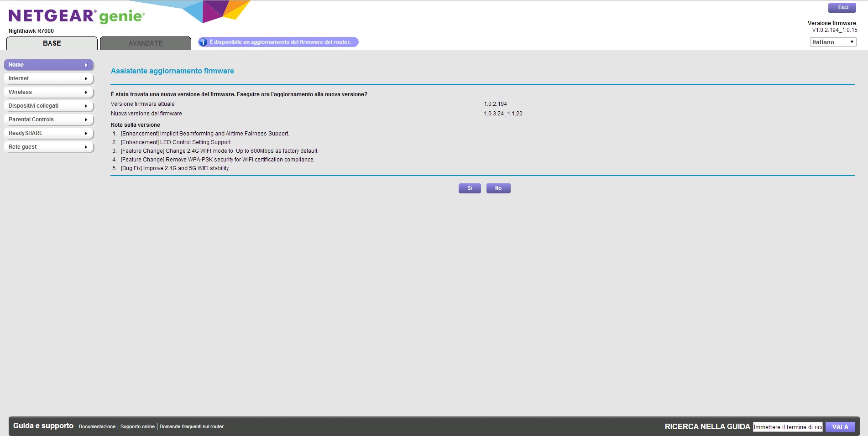Click the arrow icon beside Home
The width and height of the screenshot is (868, 436).
pyautogui.click(x=86, y=65)
